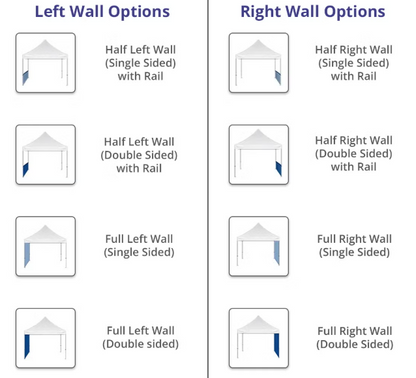Select Half Right Wall Double Sided tent icon
416x378 pixels.
click(259, 155)
